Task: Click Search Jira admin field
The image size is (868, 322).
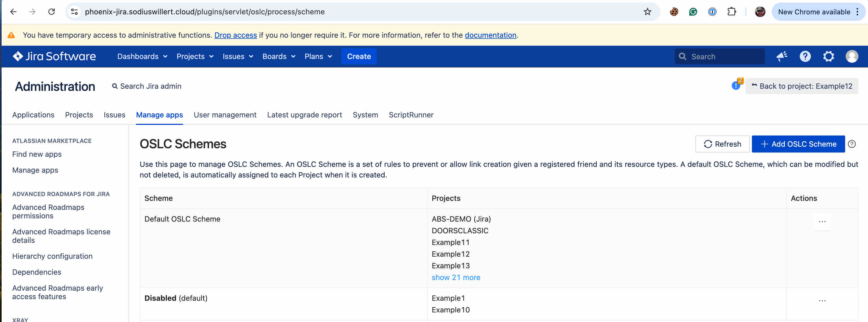Action: [147, 86]
